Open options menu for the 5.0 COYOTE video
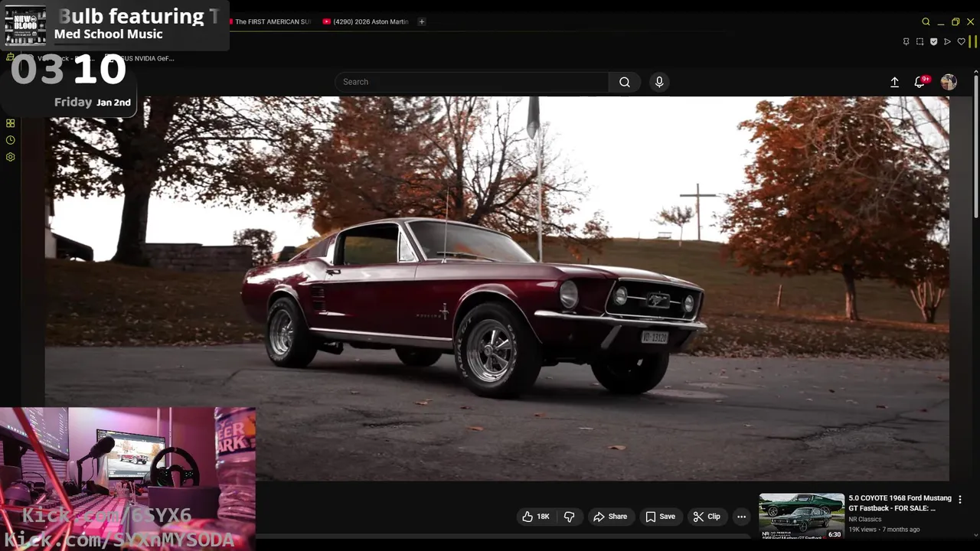Image resolution: width=980 pixels, height=551 pixels. [960, 500]
